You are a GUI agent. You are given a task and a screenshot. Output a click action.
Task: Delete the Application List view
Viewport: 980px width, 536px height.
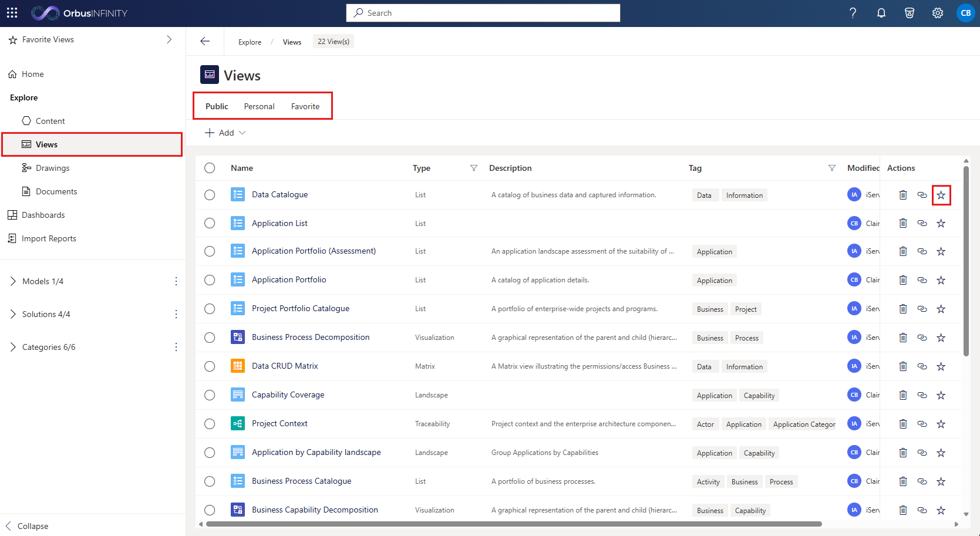click(903, 223)
